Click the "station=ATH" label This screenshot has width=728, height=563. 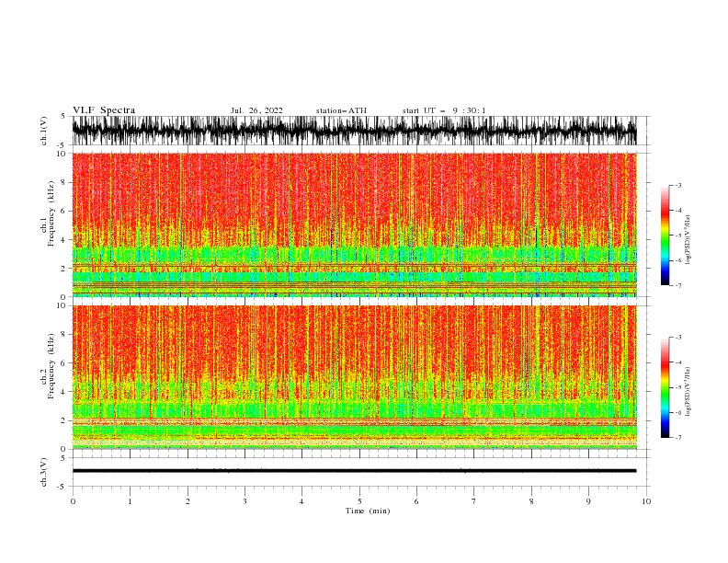click(341, 110)
